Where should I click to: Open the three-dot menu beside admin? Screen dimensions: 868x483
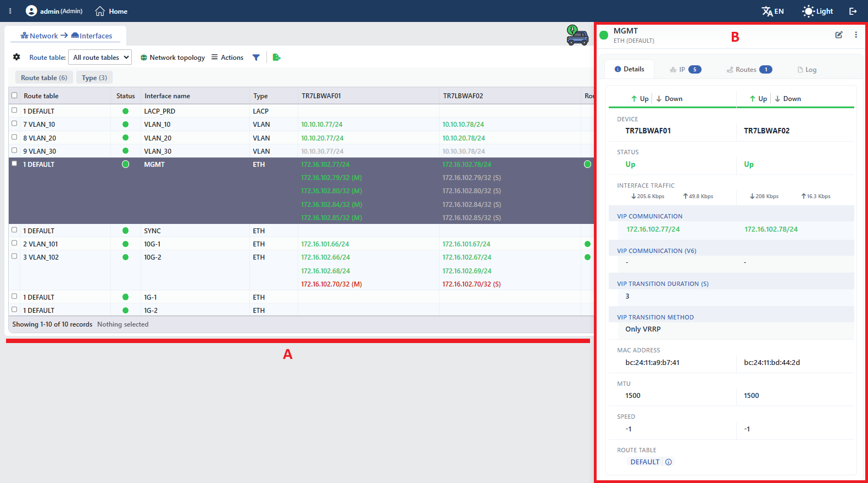tap(10, 11)
